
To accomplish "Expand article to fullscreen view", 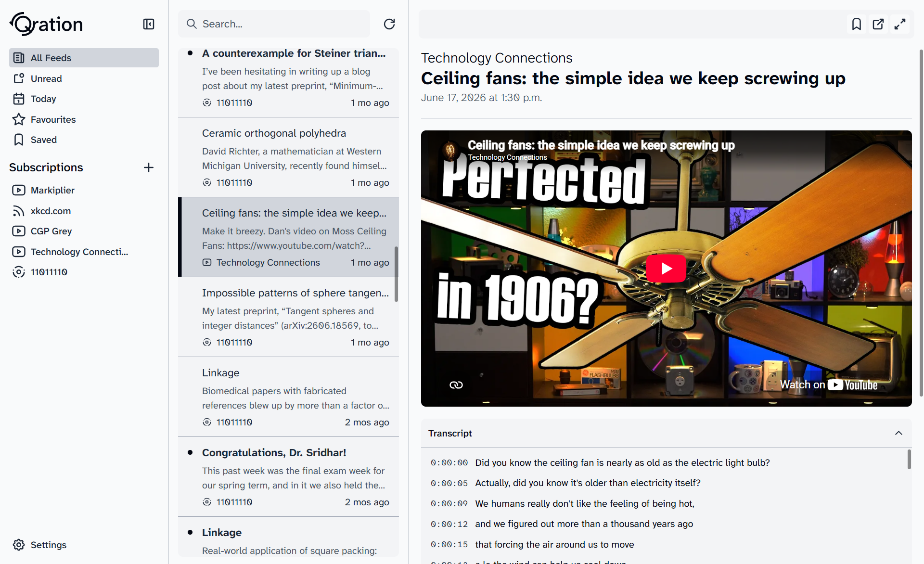I will (900, 24).
